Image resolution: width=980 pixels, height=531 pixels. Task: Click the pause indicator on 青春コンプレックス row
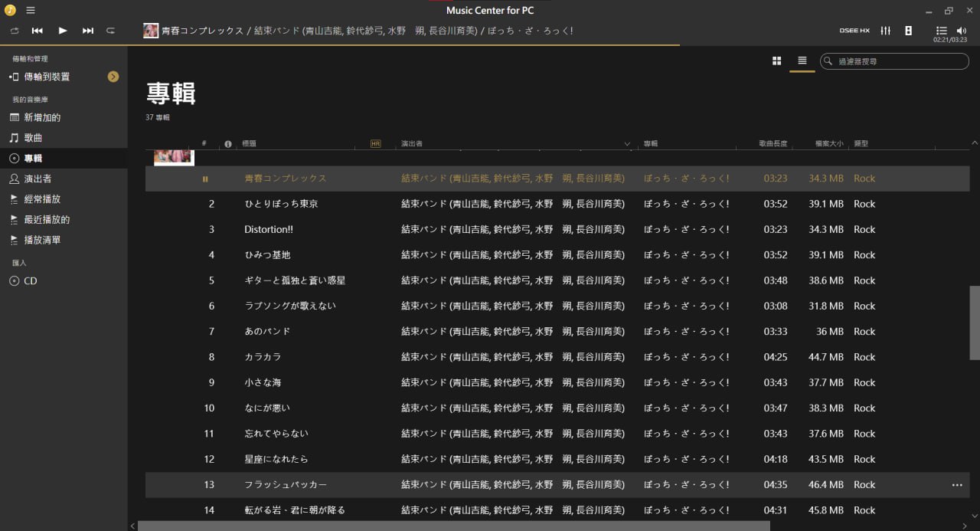pos(205,179)
